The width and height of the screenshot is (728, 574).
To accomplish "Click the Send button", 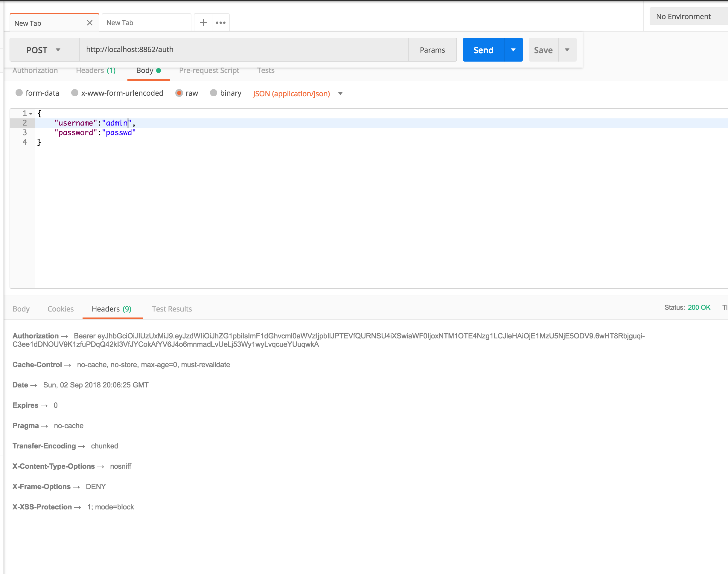I will click(x=483, y=50).
